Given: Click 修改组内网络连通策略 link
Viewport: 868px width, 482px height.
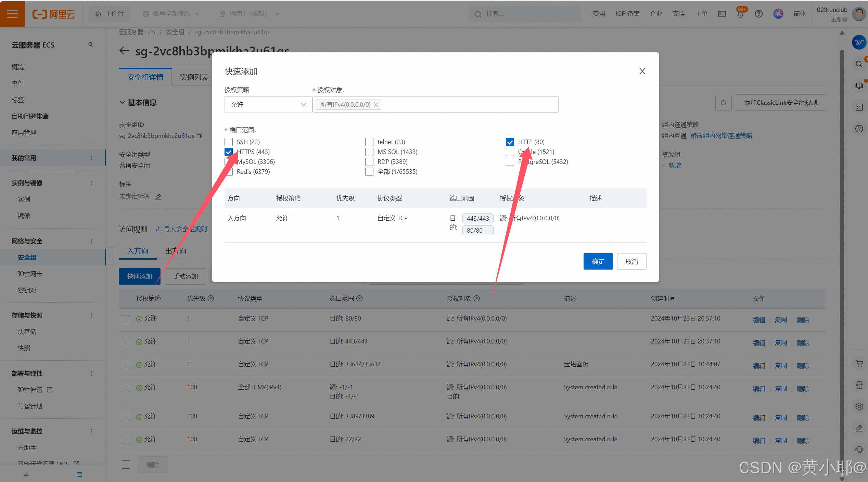Looking at the screenshot, I should click(x=721, y=136).
